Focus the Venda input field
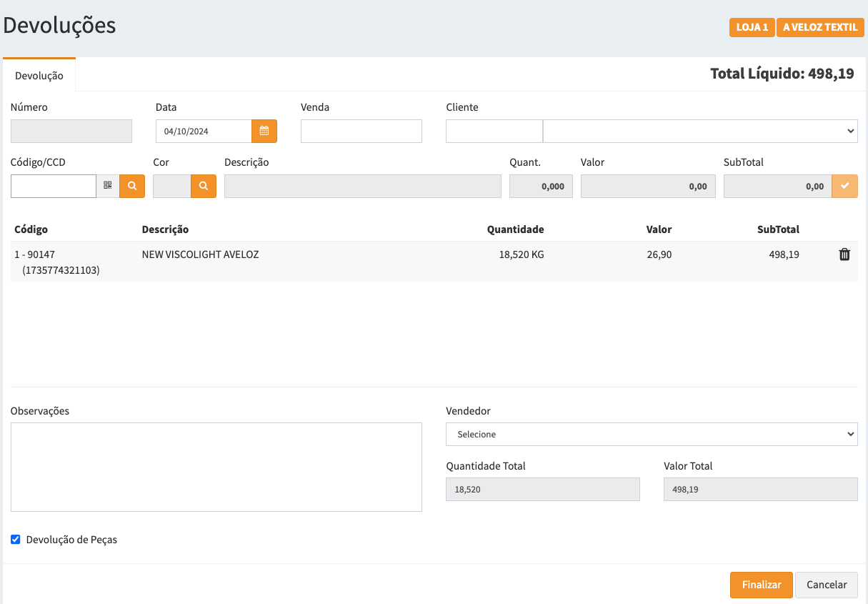 361,132
